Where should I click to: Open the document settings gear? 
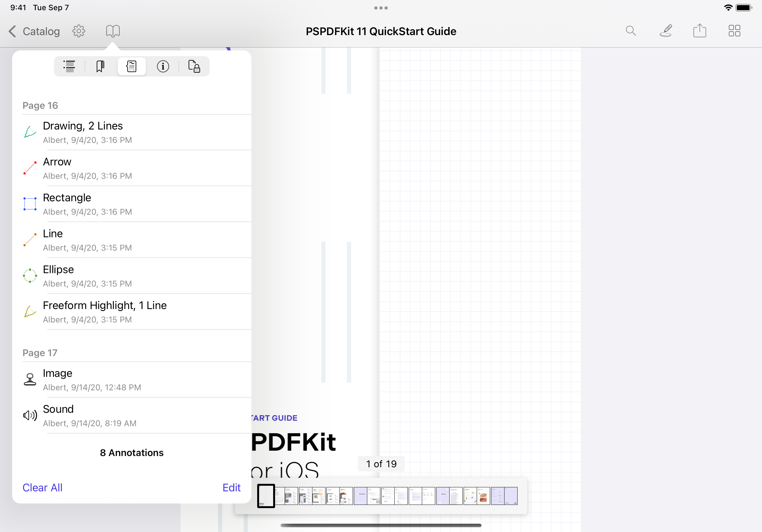78,31
